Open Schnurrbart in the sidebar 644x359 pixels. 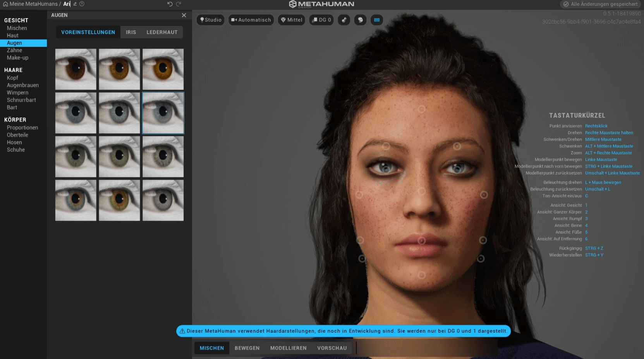point(21,100)
